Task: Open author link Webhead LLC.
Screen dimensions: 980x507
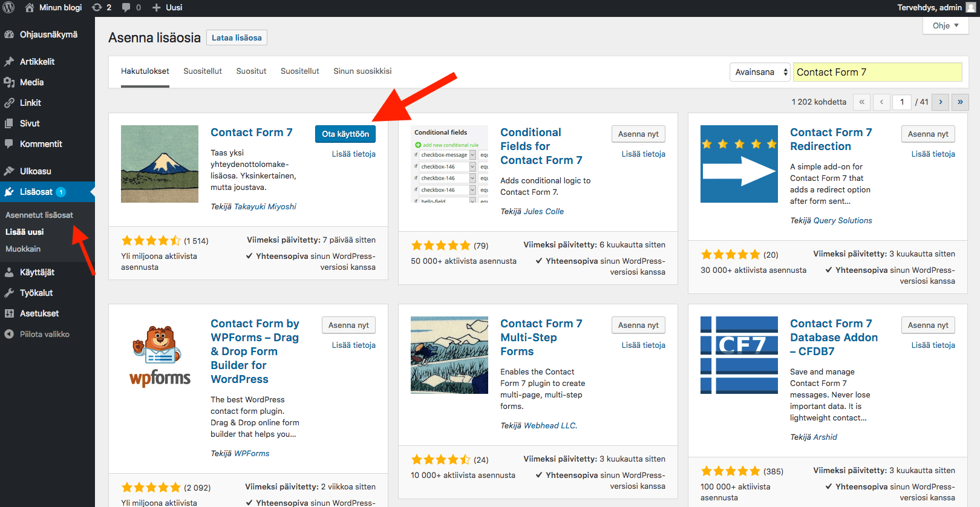Action: tap(550, 425)
